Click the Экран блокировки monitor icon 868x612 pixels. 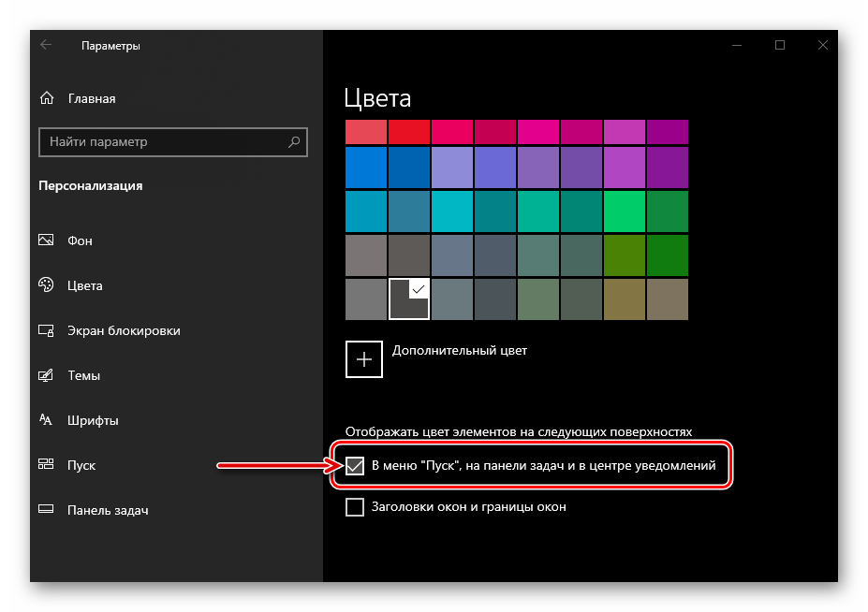pos(46,330)
